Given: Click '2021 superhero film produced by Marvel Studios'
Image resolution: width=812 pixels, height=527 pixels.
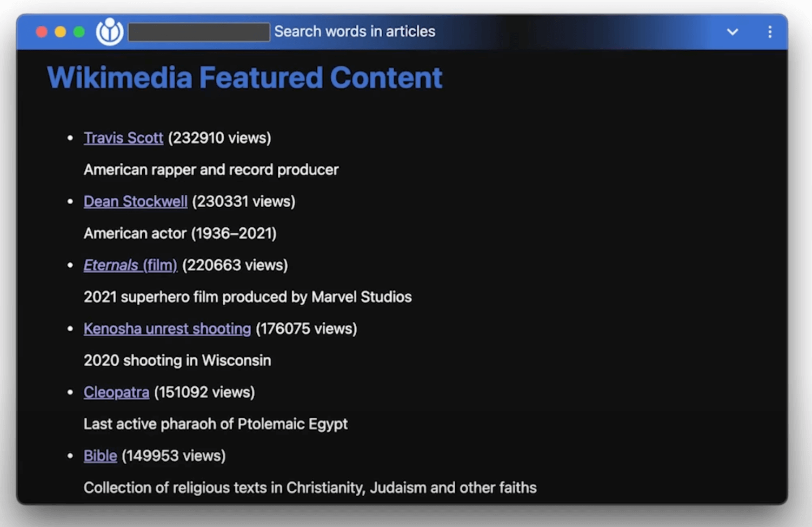Looking at the screenshot, I should click(x=248, y=297).
